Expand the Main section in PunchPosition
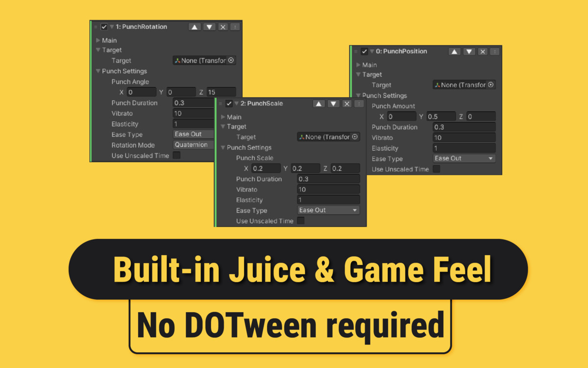 (359, 65)
